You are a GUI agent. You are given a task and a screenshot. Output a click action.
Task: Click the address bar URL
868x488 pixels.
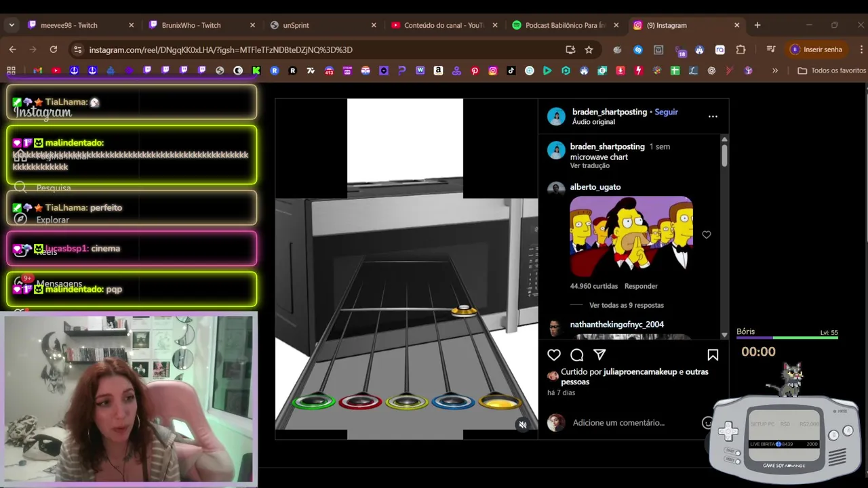220,49
